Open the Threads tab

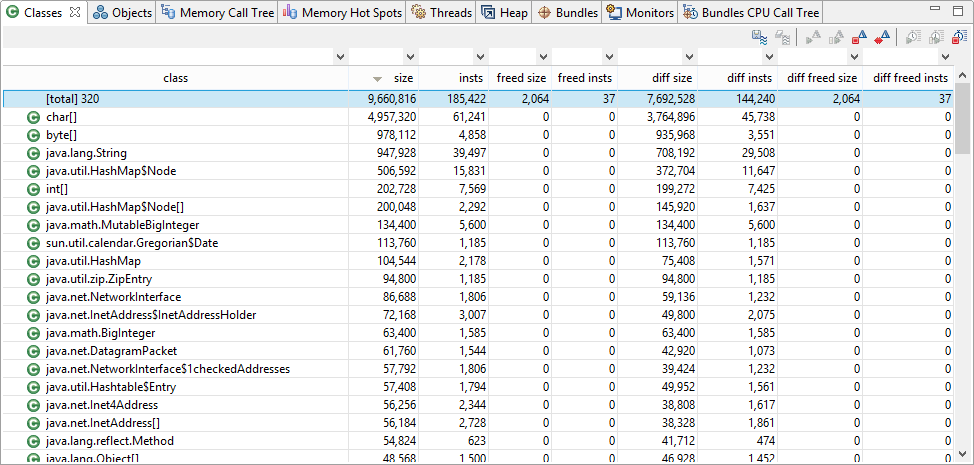(x=442, y=13)
